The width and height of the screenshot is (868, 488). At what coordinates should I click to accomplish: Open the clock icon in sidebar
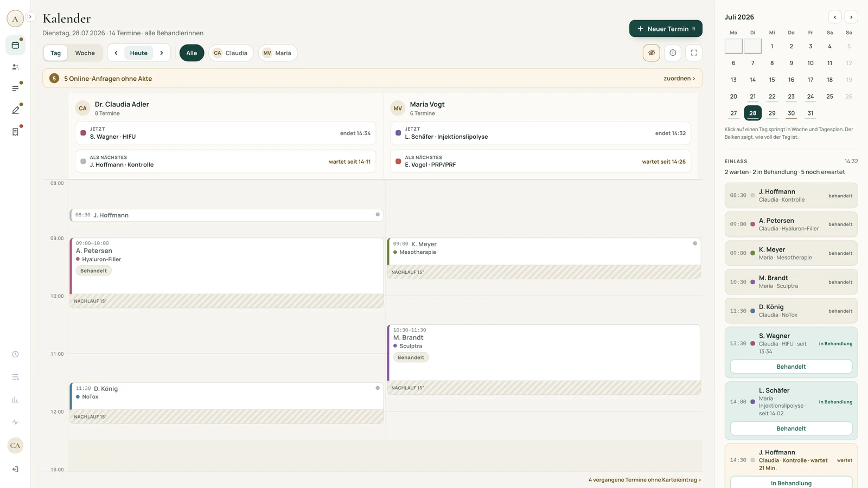click(15, 354)
